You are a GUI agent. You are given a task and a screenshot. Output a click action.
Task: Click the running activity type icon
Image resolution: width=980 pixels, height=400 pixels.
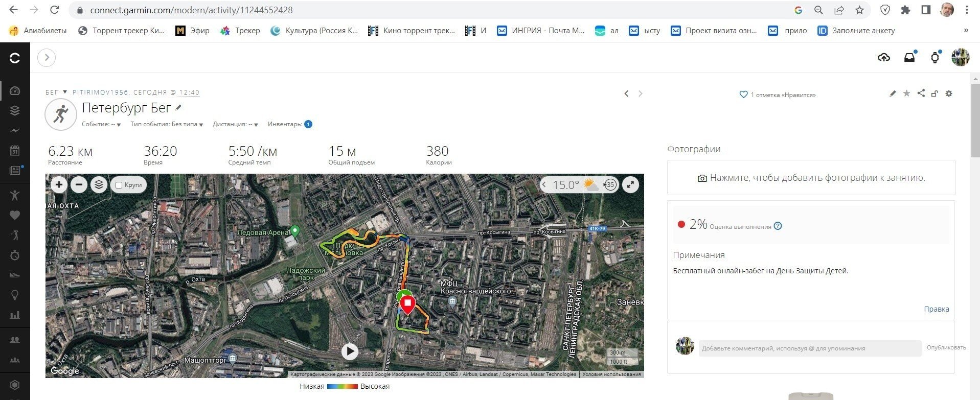tap(61, 114)
